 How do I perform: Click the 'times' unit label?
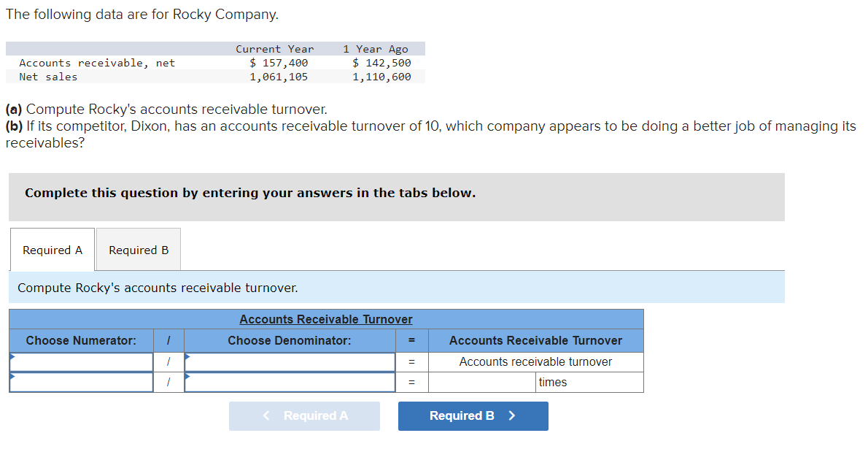pyautogui.click(x=553, y=383)
